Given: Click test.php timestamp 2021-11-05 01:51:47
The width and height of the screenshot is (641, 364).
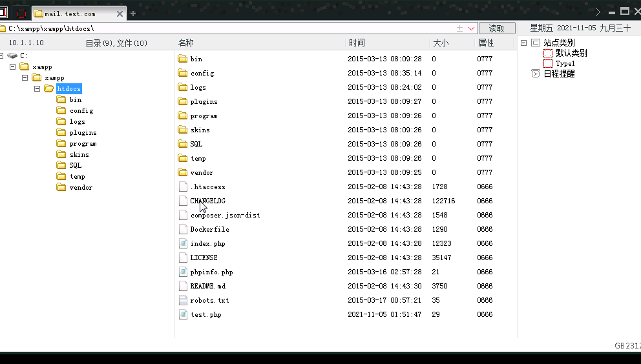Looking at the screenshot, I should pyautogui.click(x=384, y=314).
